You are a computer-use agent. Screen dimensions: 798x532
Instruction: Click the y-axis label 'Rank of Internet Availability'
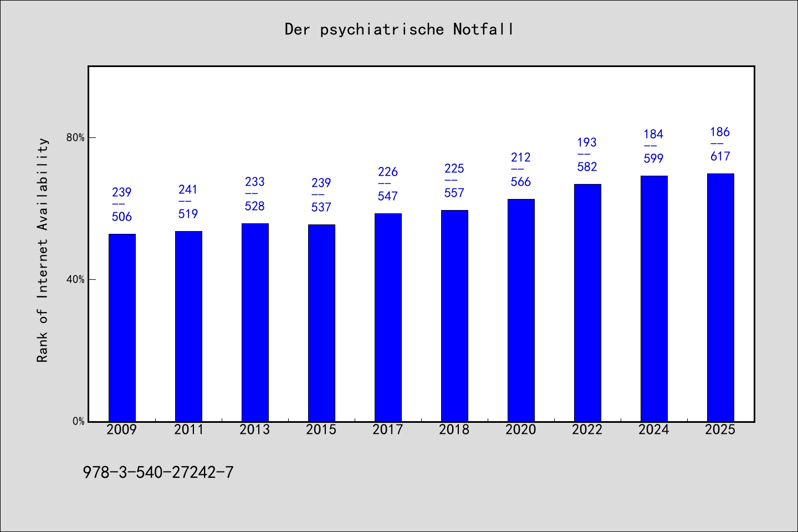(43, 250)
